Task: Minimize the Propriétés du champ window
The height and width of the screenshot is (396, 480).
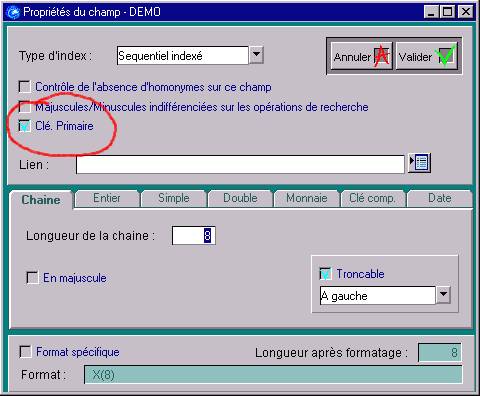Action: coord(431,12)
